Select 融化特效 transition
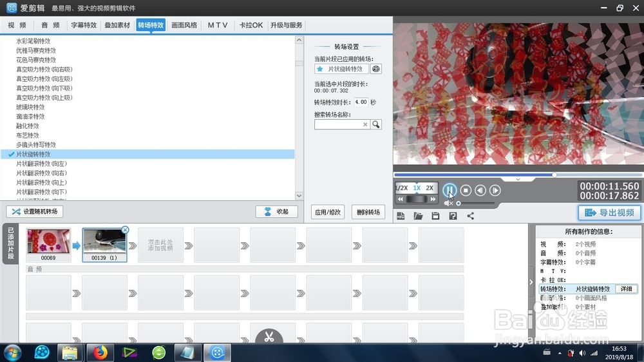The width and height of the screenshot is (644, 362). pos(28,126)
